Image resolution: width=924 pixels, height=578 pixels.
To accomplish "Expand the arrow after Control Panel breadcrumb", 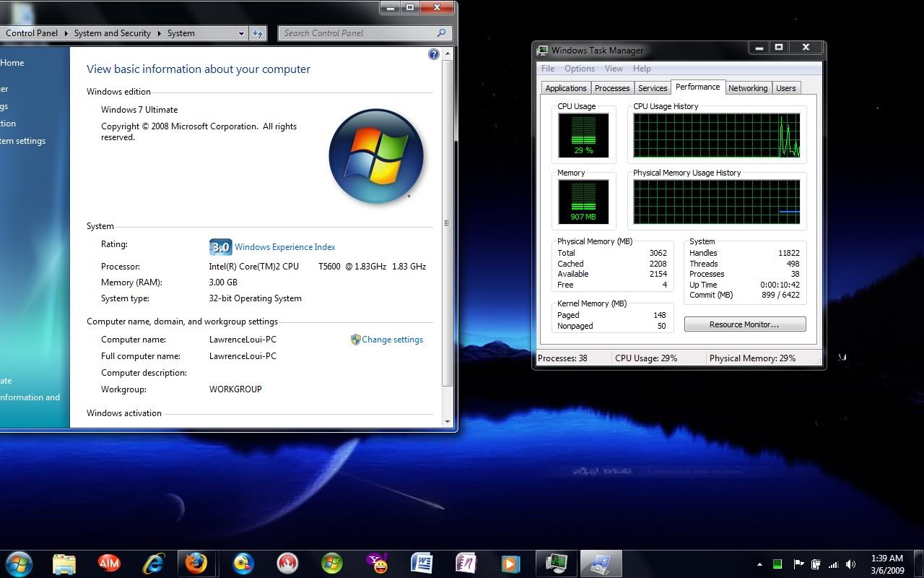I will 66,33.
